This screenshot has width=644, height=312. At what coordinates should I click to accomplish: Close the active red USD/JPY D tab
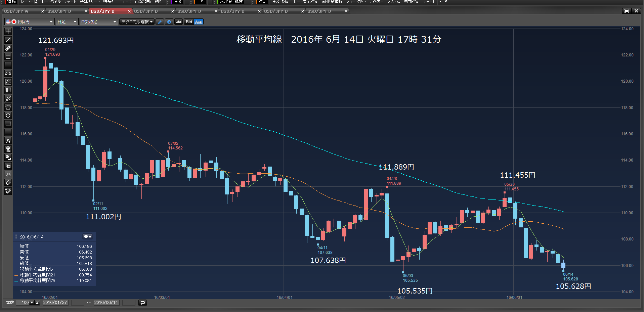[129, 11]
